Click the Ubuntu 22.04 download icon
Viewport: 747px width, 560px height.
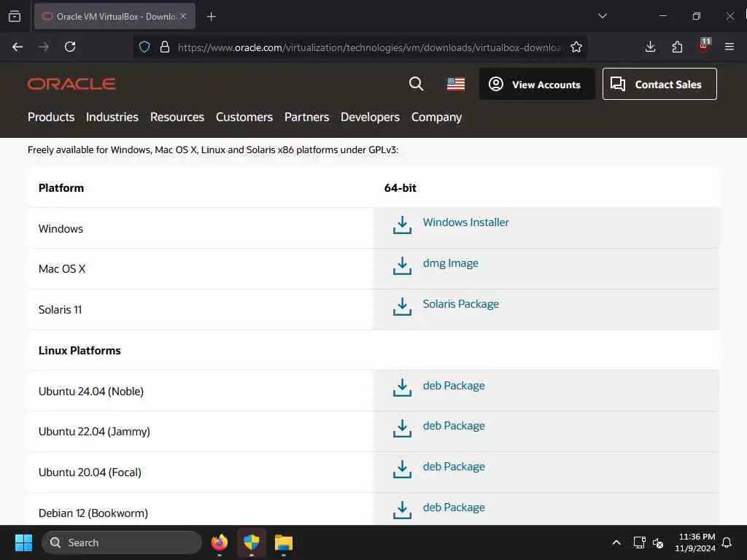coord(402,428)
